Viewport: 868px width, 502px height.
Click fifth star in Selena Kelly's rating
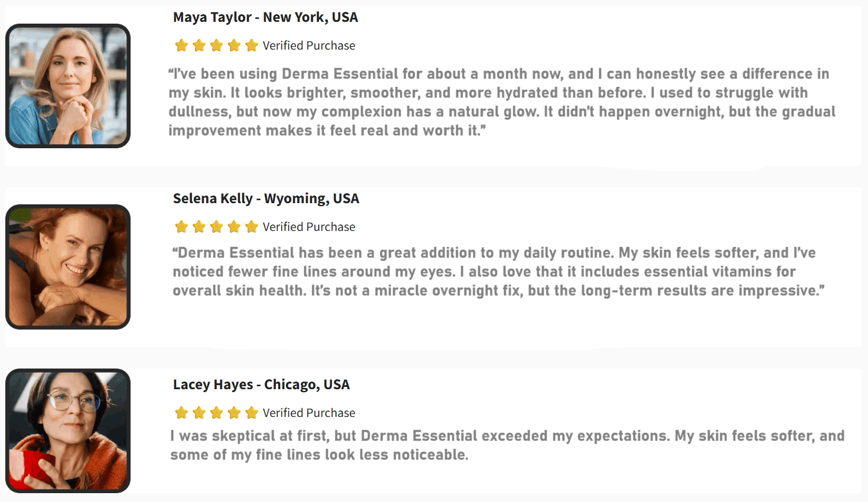[252, 227]
